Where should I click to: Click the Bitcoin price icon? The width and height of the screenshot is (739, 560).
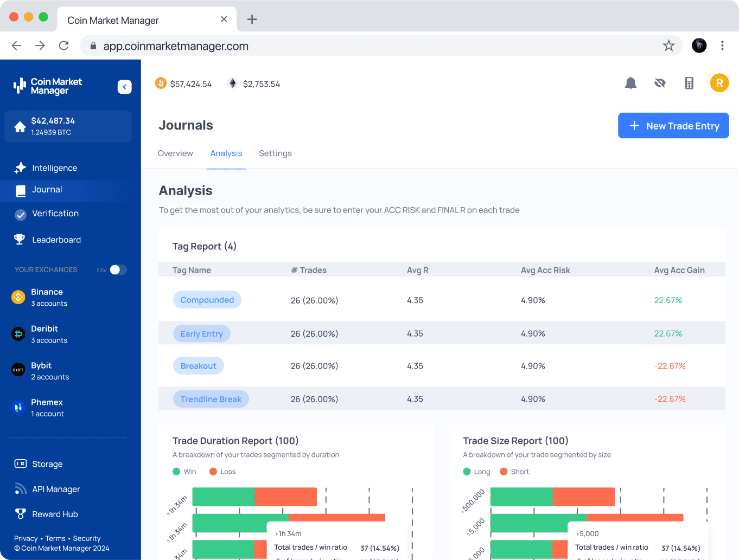click(x=161, y=83)
